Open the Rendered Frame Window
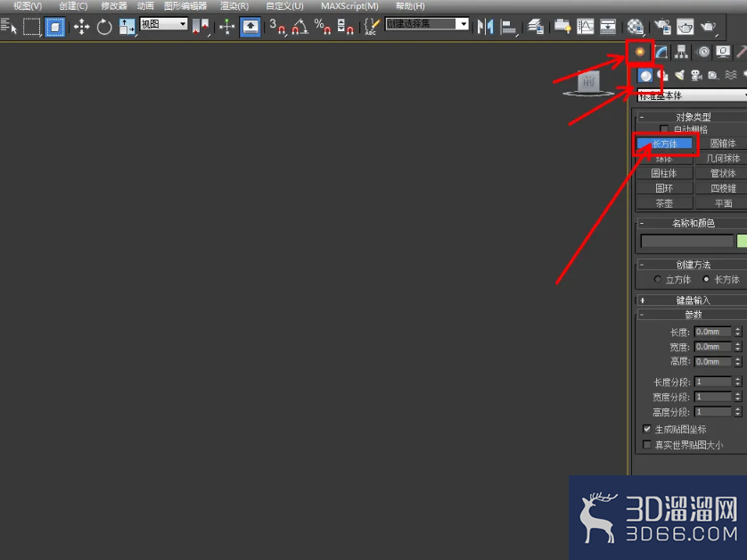747x560 pixels. (x=685, y=27)
